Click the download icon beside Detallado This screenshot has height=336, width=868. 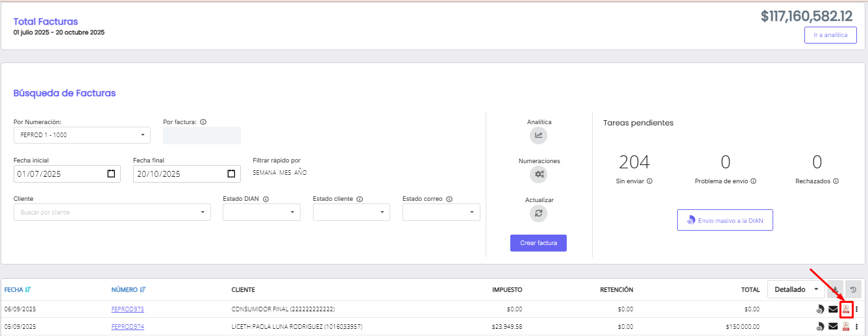[835, 289]
